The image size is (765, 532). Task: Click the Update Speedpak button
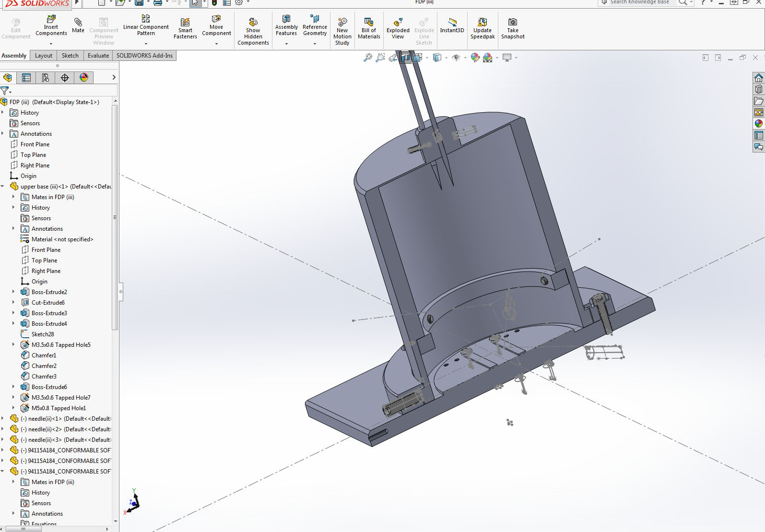click(483, 28)
